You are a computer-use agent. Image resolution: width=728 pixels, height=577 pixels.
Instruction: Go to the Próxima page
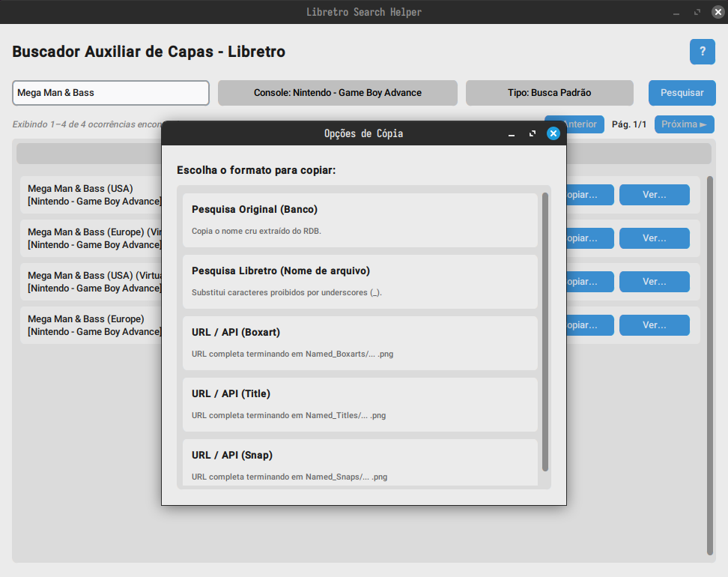[684, 124]
